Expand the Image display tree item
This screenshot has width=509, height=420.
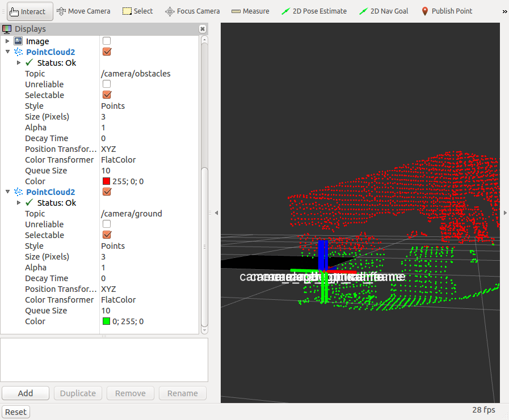[7, 41]
